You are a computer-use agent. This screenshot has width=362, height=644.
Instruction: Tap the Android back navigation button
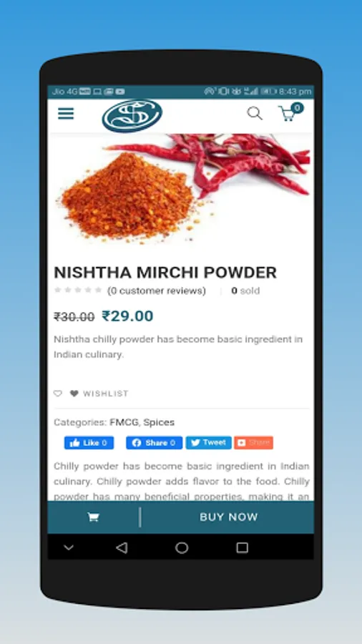click(x=122, y=547)
